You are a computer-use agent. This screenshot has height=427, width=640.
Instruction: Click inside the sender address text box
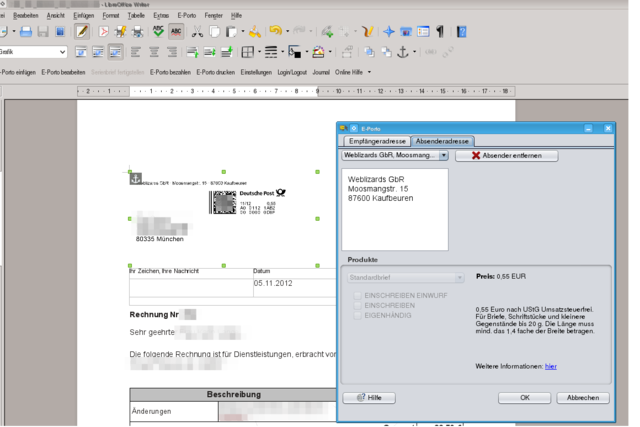[395, 209]
